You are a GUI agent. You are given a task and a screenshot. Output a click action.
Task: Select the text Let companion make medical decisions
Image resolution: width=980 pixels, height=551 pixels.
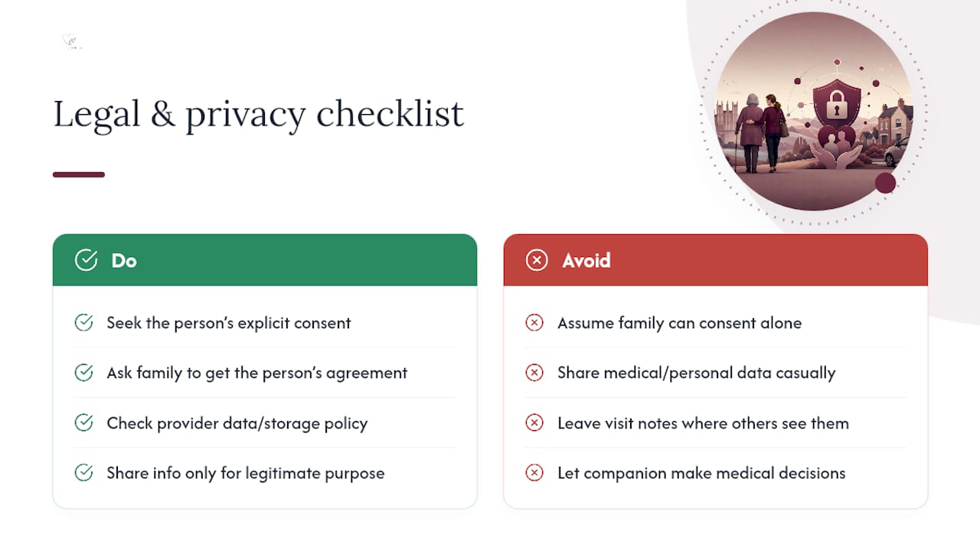pyautogui.click(x=701, y=473)
